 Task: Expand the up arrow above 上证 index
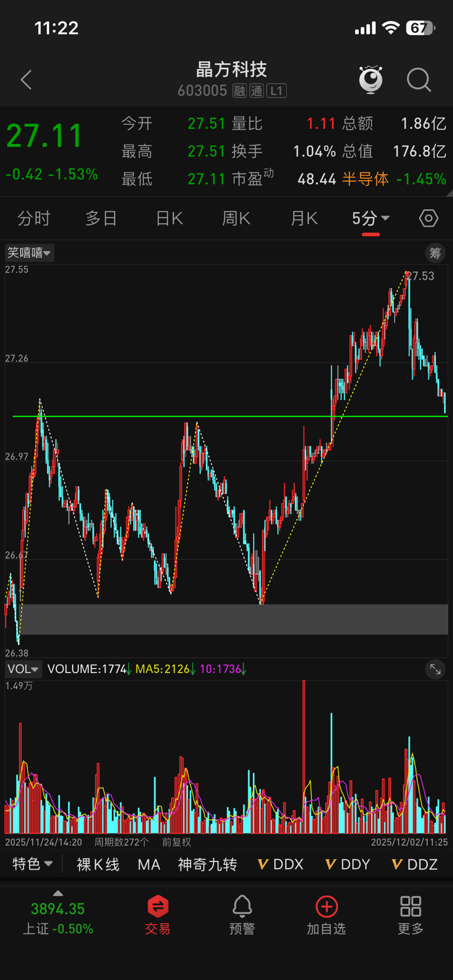(x=58, y=894)
